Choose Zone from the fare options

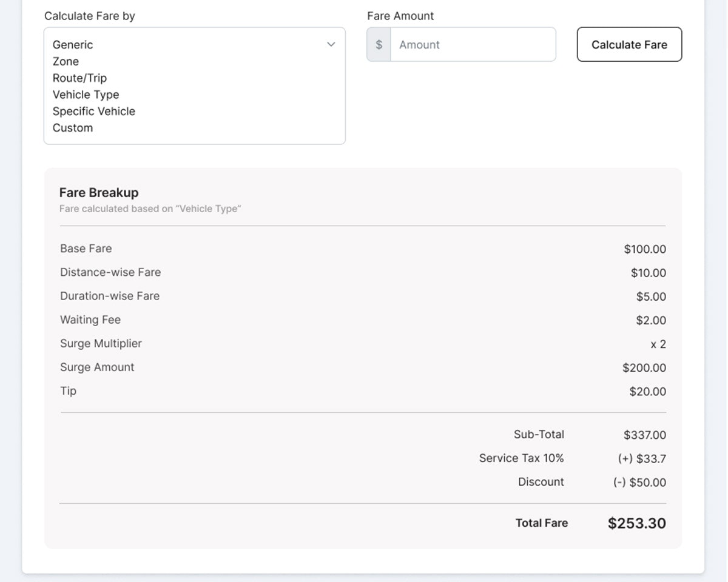click(66, 61)
